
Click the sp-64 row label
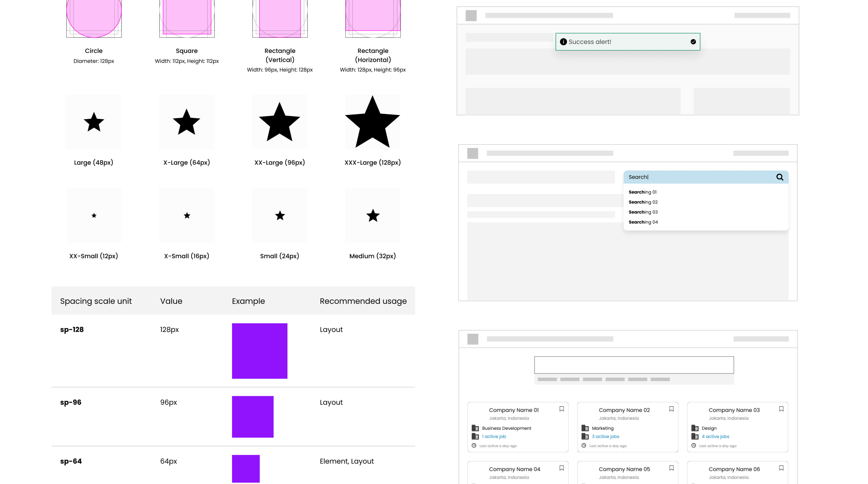tap(71, 461)
